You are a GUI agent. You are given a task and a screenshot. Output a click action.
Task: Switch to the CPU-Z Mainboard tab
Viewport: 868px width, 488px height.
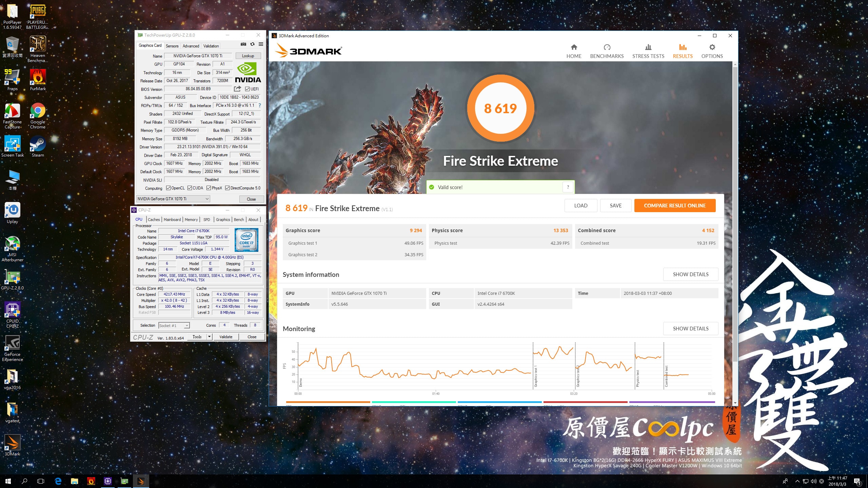pyautogui.click(x=172, y=220)
